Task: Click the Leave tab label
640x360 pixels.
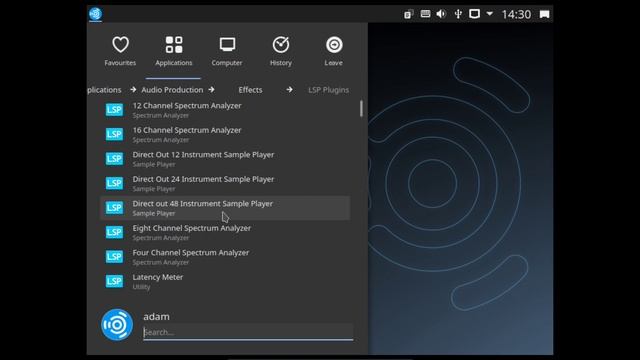Action: [333, 63]
